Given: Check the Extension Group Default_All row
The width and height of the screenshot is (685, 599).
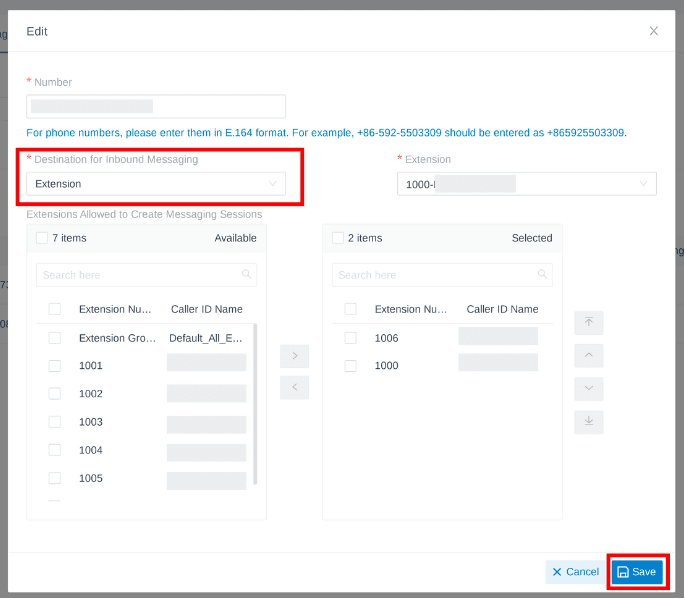Looking at the screenshot, I should point(55,338).
